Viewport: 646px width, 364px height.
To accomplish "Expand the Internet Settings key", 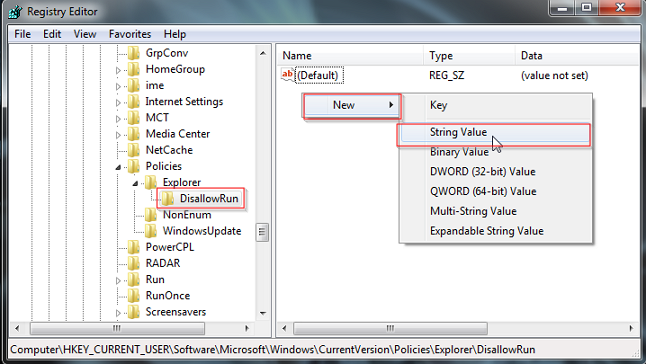I will 118,103.
